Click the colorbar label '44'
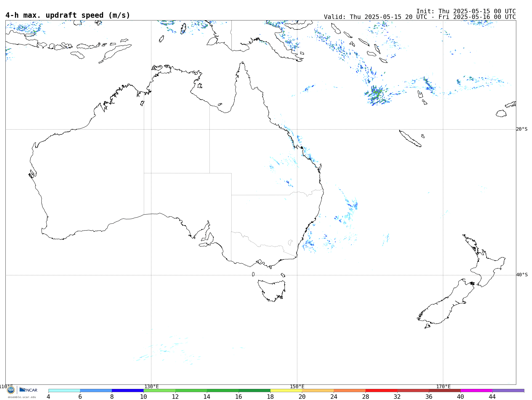 492,397
